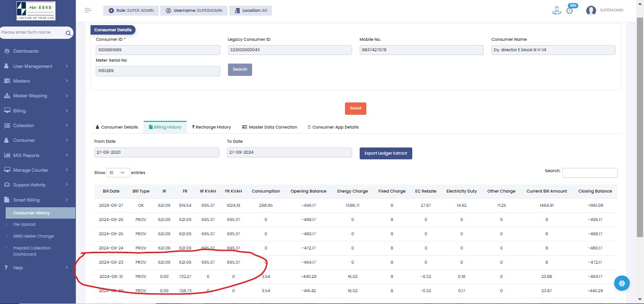Click the Me-PDCL logo
Viewport: 644px width, 304px height.
(x=36, y=10)
